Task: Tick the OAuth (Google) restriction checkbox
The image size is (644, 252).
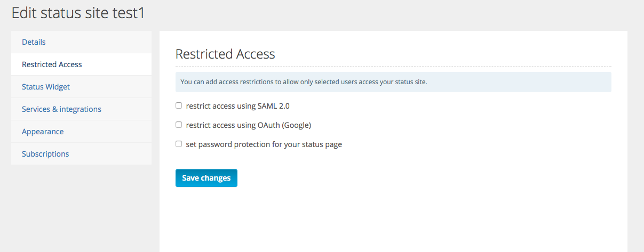Action: click(179, 125)
